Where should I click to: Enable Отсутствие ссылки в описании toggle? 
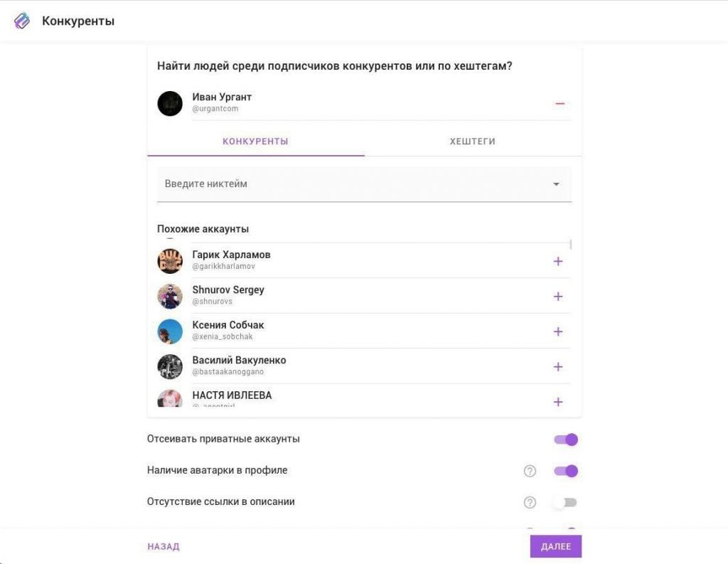pos(565,503)
